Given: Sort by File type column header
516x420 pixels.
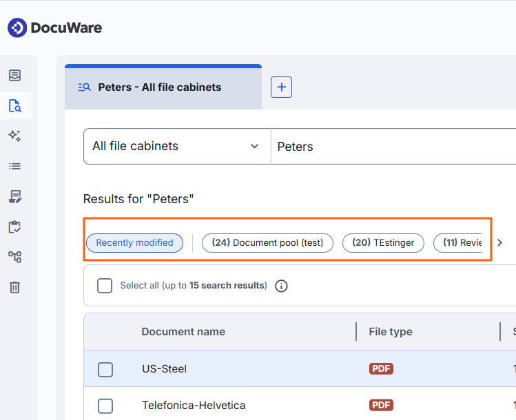Looking at the screenshot, I should click(391, 332).
